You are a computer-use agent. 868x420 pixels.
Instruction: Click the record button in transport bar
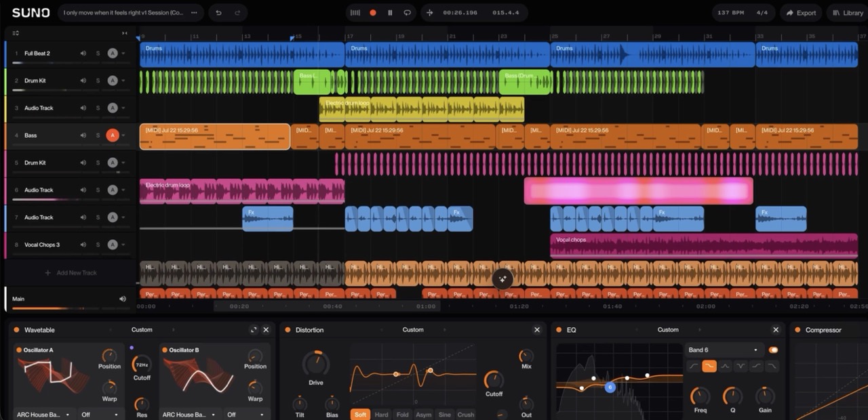coord(373,13)
